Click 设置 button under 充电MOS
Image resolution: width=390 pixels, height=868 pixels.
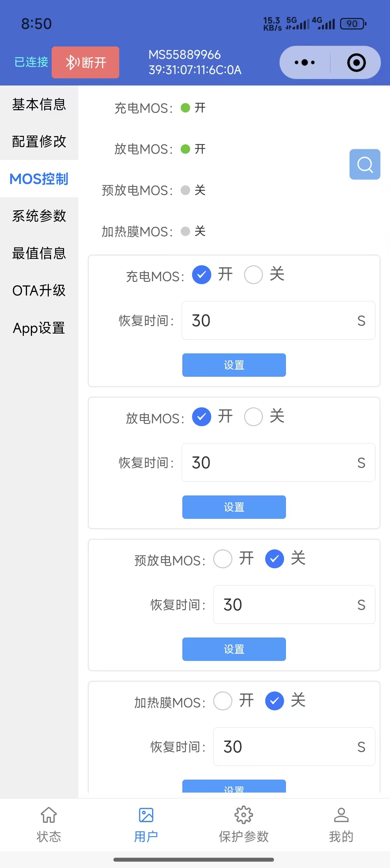[x=234, y=365]
